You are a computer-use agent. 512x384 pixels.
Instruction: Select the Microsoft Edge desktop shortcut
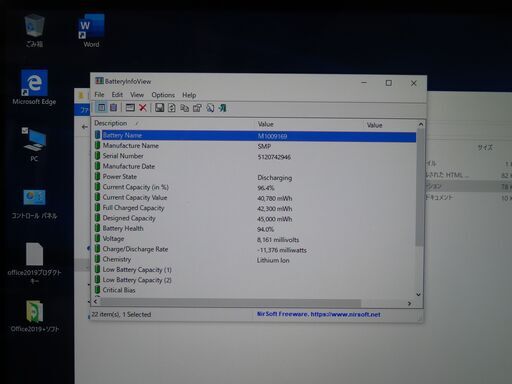(x=34, y=87)
